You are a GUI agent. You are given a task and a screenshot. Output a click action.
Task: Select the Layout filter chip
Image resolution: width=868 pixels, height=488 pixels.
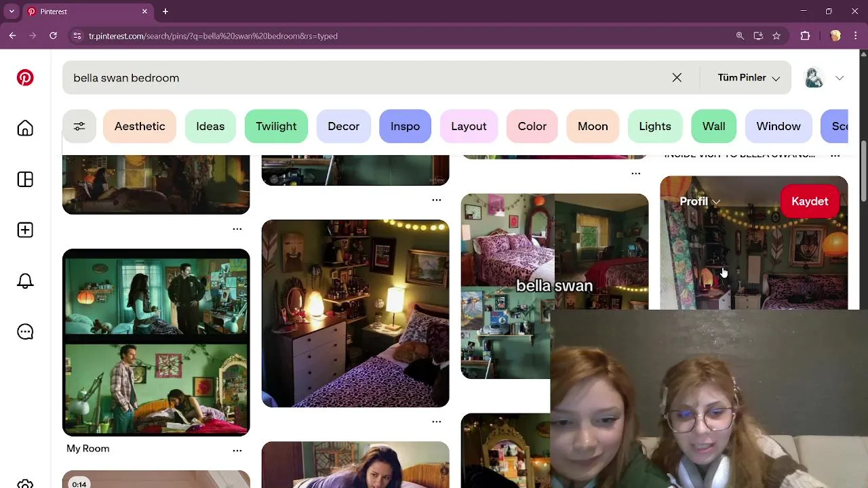coord(469,126)
